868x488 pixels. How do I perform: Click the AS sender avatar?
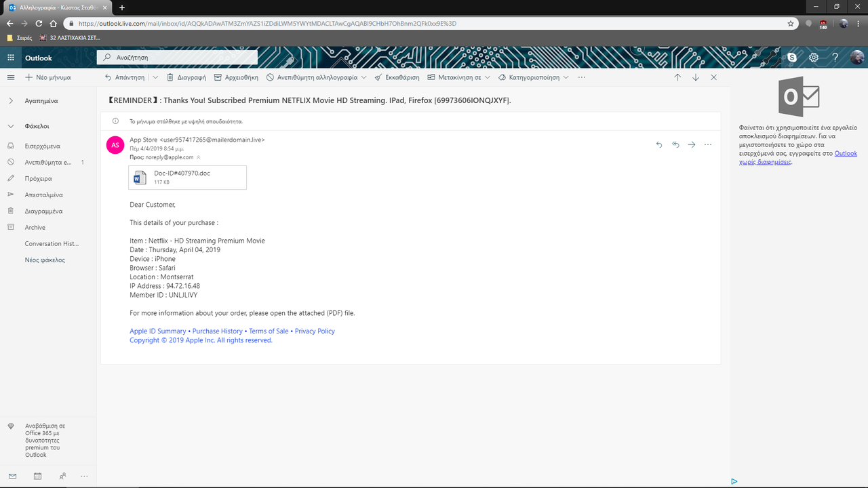(115, 144)
